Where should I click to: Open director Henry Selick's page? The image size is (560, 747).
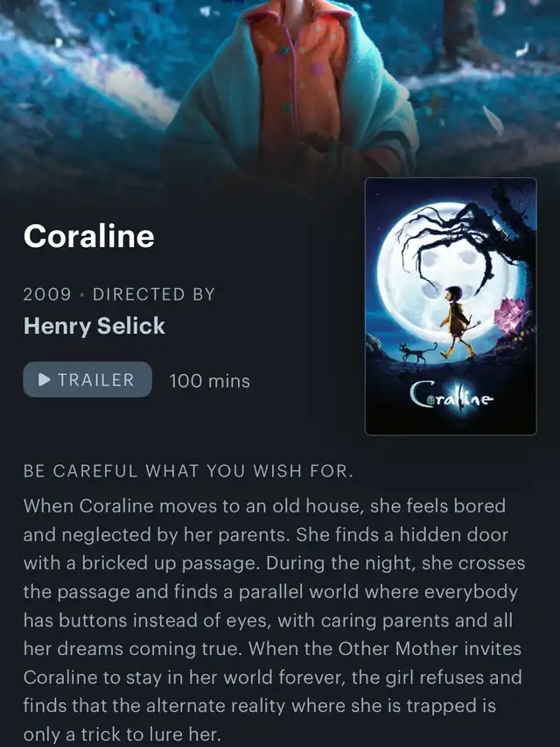94,327
